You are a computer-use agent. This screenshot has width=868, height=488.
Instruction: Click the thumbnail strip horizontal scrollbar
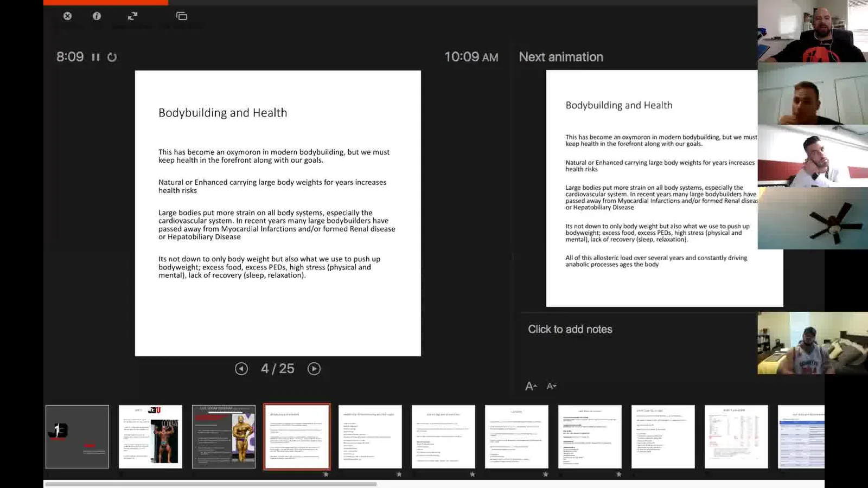coord(210,484)
